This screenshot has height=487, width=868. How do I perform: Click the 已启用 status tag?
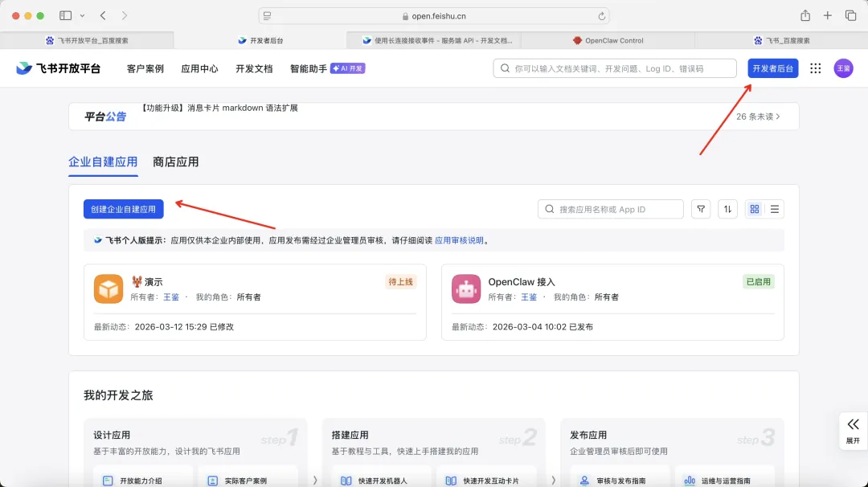pos(759,282)
